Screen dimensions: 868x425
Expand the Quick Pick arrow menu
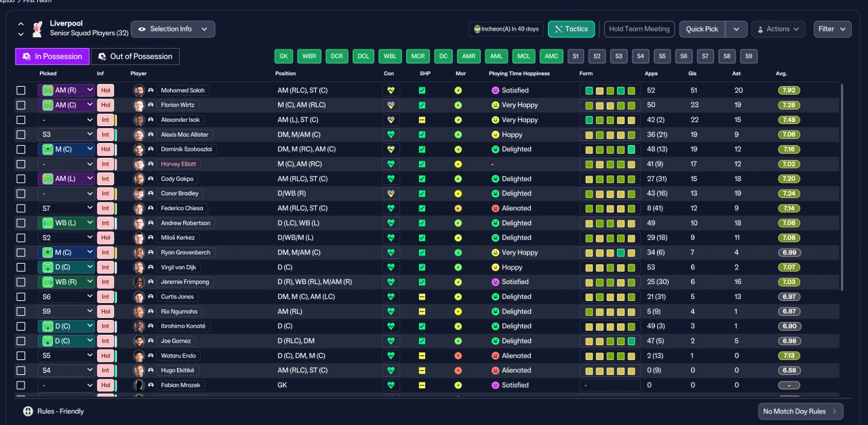(x=736, y=29)
